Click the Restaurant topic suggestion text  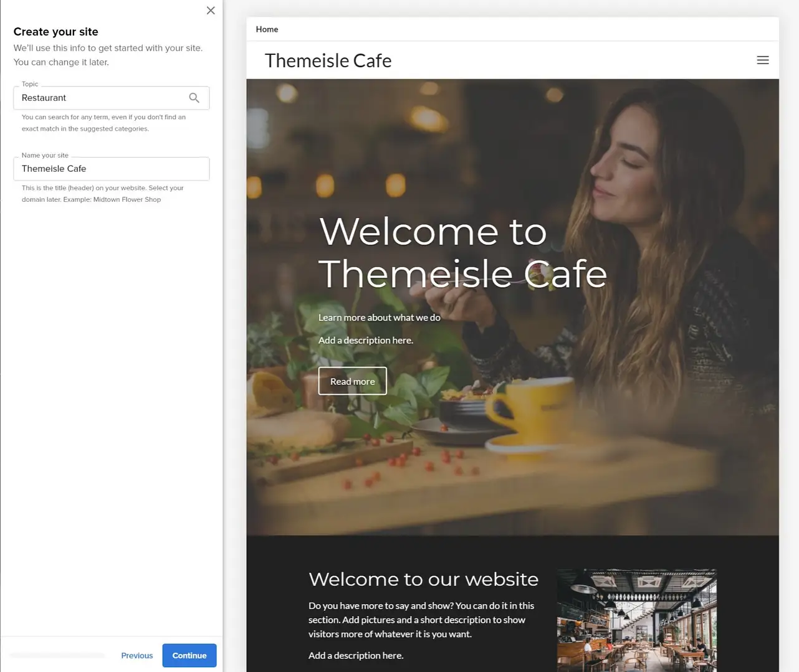(x=44, y=98)
